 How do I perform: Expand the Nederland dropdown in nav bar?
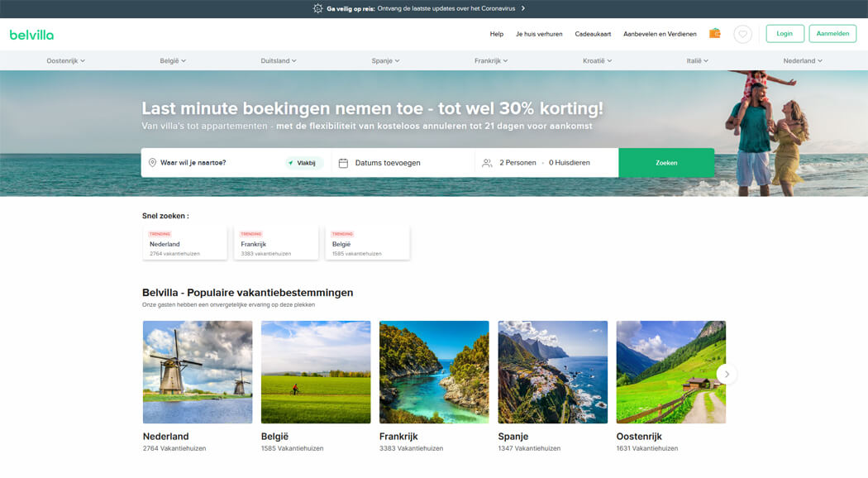pos(803,61)
